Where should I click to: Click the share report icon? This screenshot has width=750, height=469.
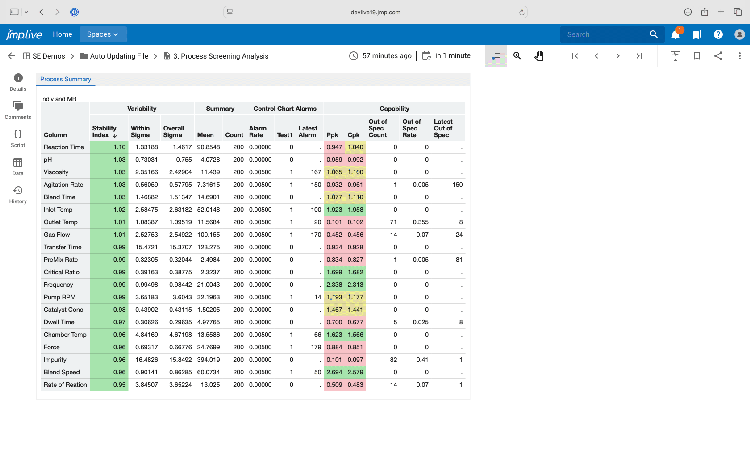tap(718, 56)
